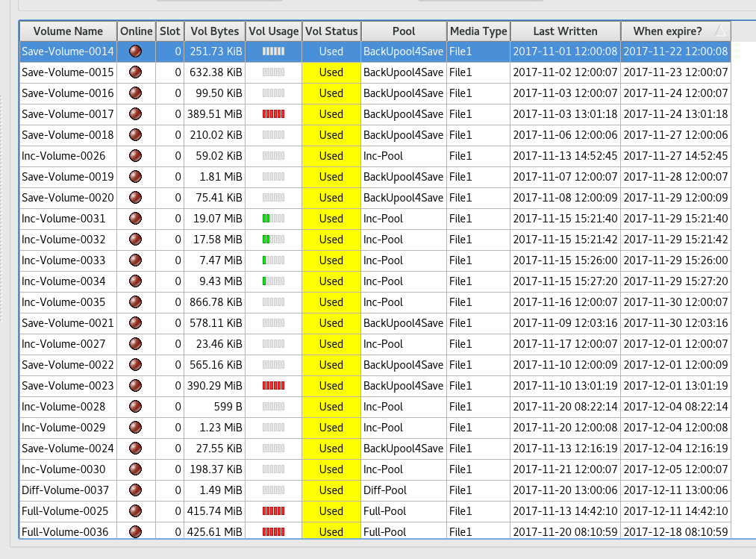Sort table by Volume Name column

(68, 31)
